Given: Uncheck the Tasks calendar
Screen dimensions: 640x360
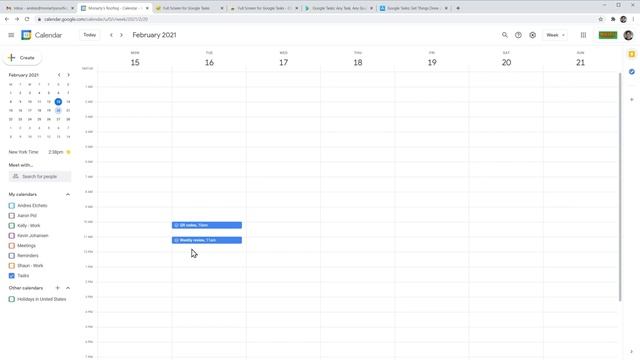Looking at the screenshot, I should [x=12, y=276].
